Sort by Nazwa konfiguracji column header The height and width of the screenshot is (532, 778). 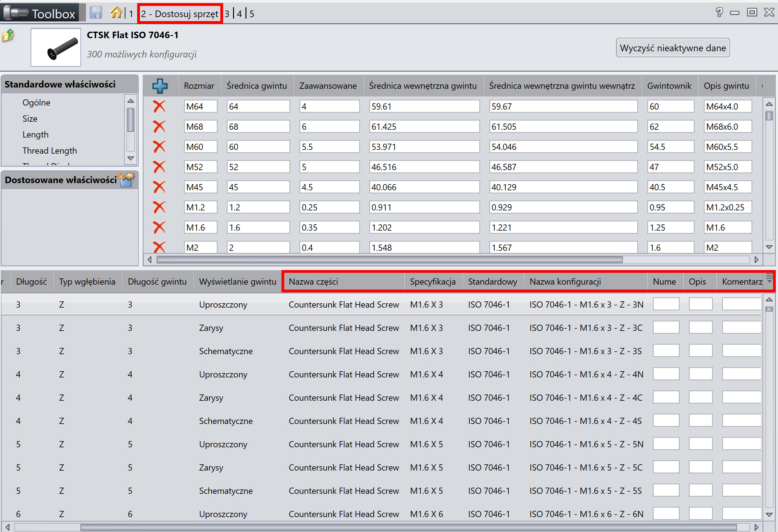click(x=565, y=282)
